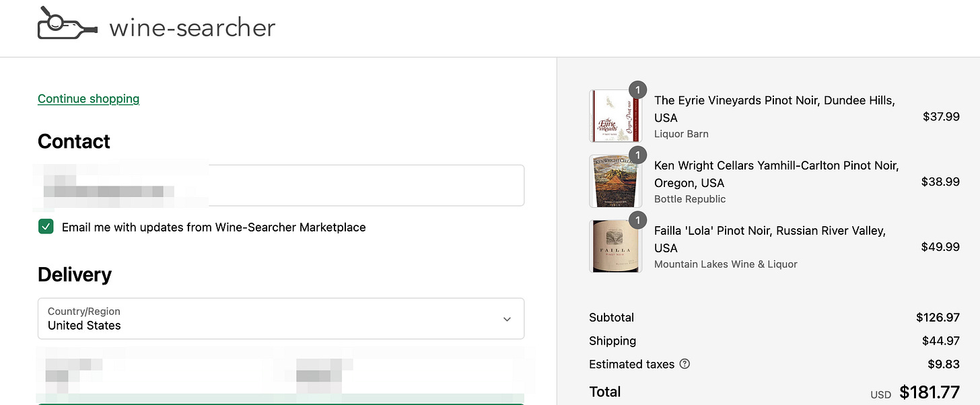This screenshot has width=980, height=405.
Task: Select Ken Wright Cellars Yamhill-Carlton title
Action: (x=776, y=174)
